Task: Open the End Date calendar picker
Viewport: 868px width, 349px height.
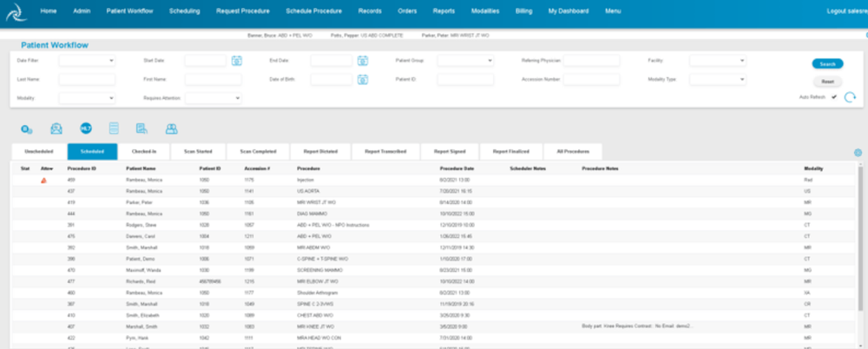Action: point(363,61)
